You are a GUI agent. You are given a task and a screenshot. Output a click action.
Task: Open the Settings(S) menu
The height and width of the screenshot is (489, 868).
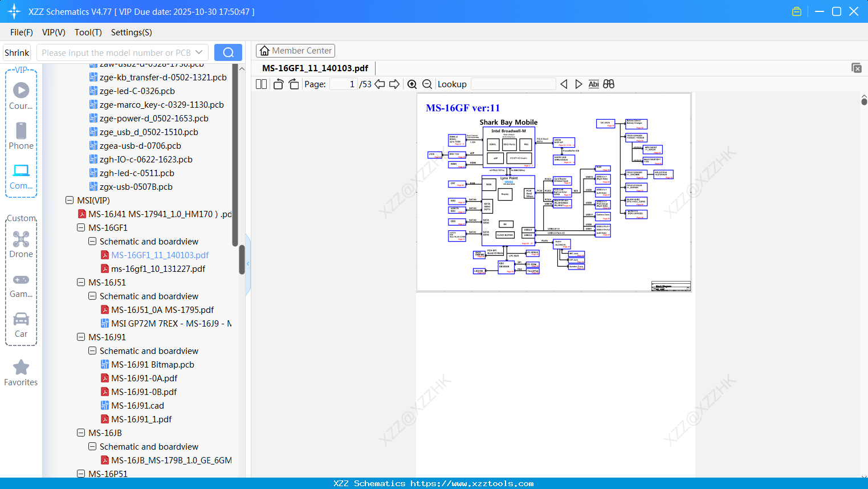tap(132, 32)
